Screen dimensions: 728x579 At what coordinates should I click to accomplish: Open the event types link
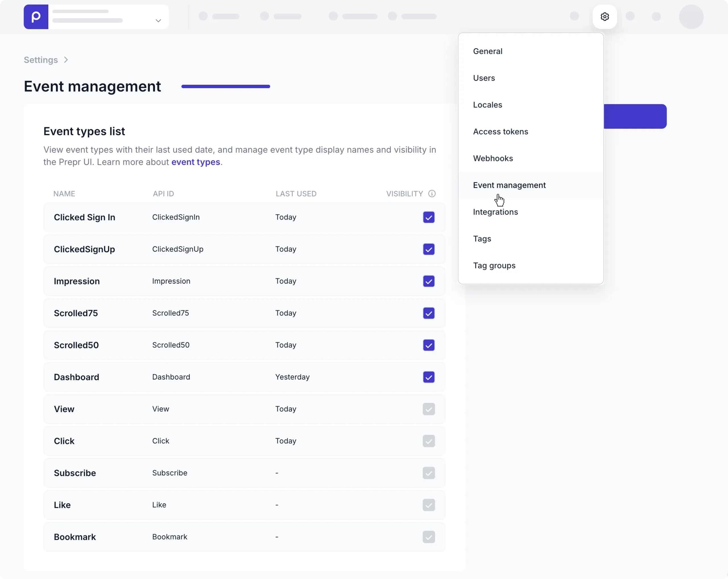(195, 162)
